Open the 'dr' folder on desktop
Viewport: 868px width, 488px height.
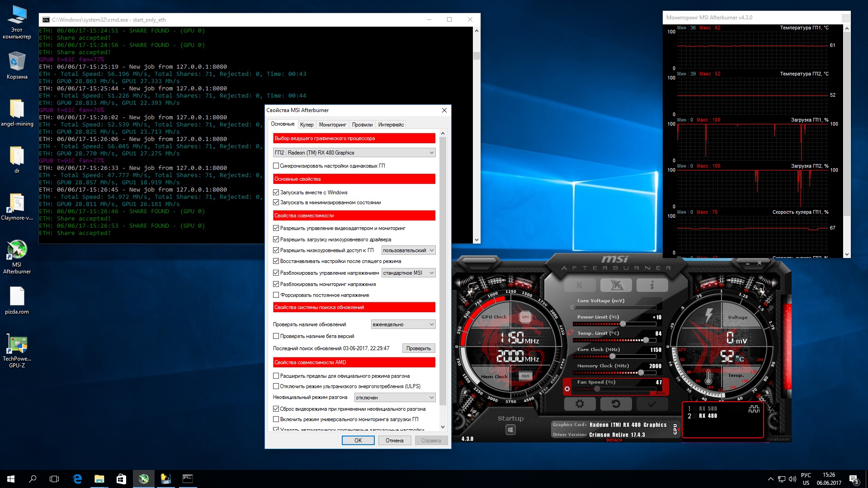(x=17, y=160)
